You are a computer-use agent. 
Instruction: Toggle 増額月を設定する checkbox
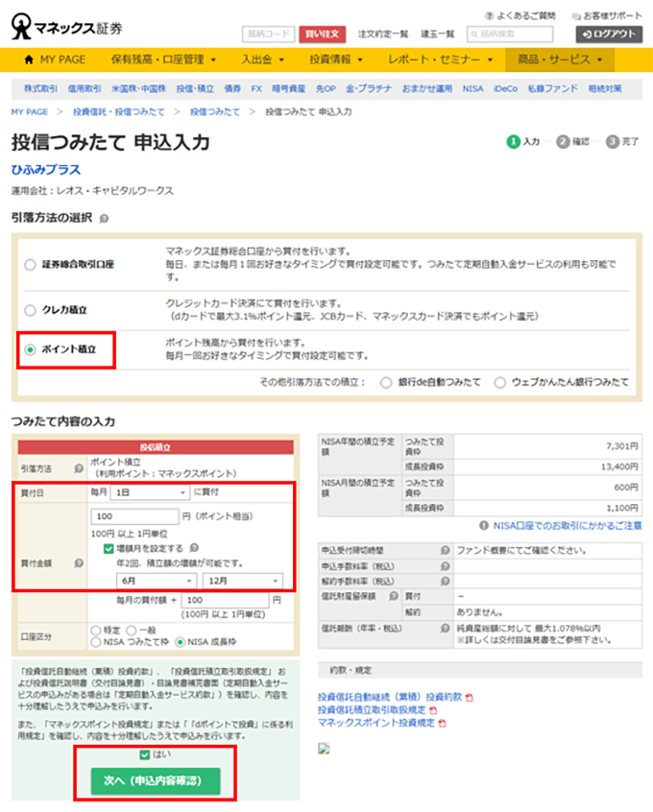point(109,548)
